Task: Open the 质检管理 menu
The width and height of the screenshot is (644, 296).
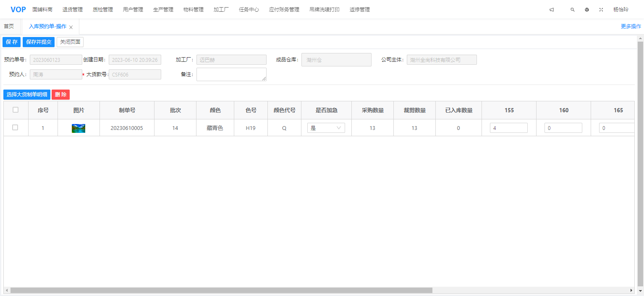Action: tap(103, 10)
